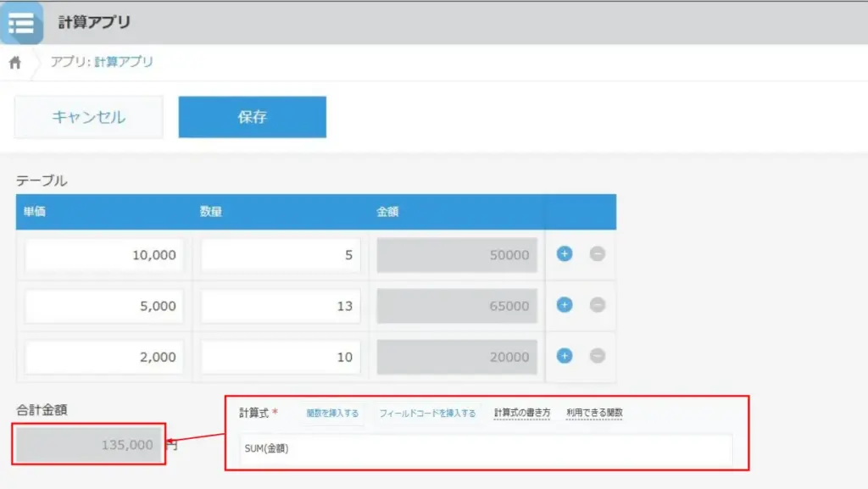Remove the last table row
The height and width of the screenshot is (489, 868).
tap(596, 357)
